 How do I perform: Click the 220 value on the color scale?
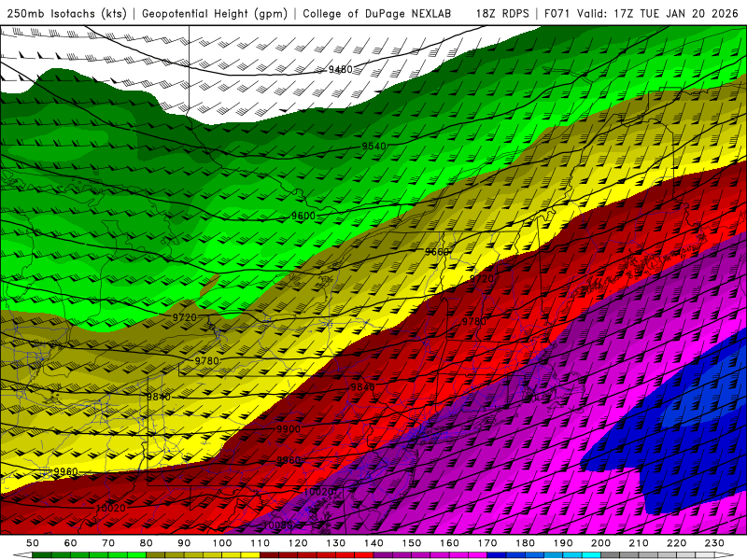tap(677, 543)
